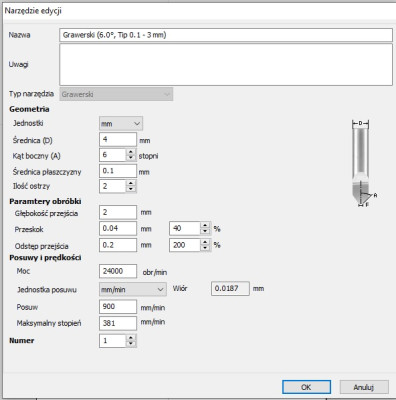
Task: Open the Jednostka posuwu feed unit dropdown
Action: pyautogui.click(x=133, y=289)
